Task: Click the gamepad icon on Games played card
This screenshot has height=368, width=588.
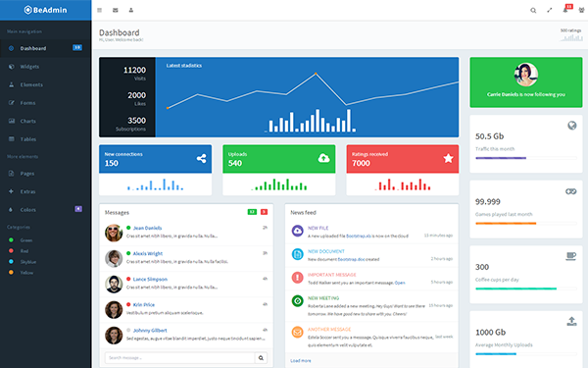Action: tap(571, 191)
